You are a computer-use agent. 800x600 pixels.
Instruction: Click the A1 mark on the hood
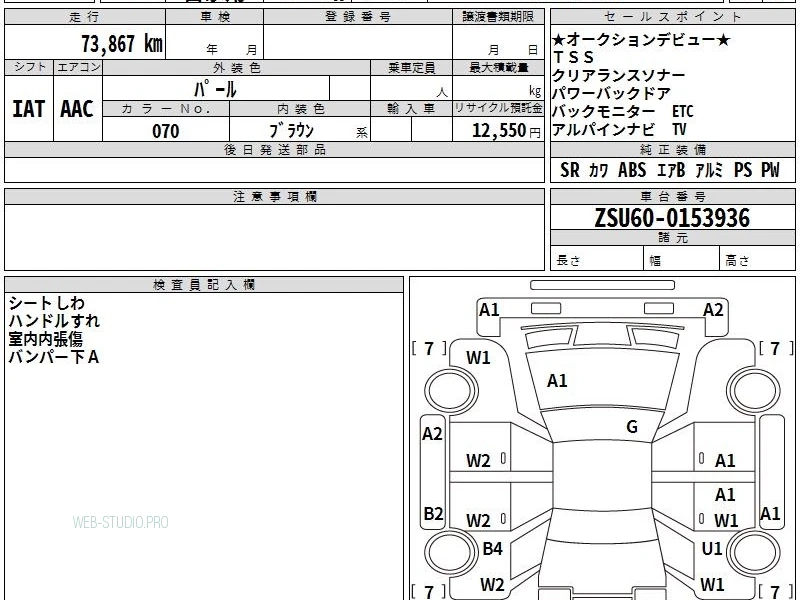point(557,381)
